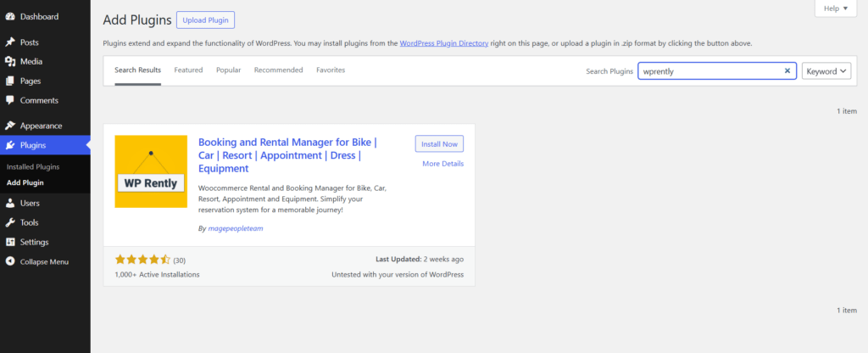
Task: Click the Search Plugins label
Action: tap(609, 71)
